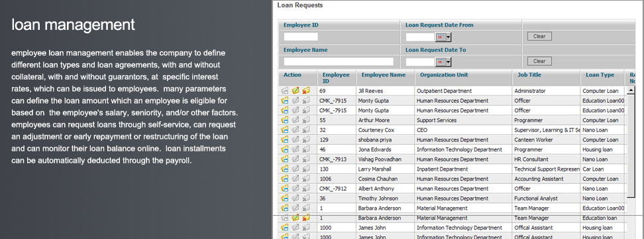The width and height of the screenshot is (644, 239).
Task: View Cosima Chauhan's loan request
Action: click(x=285, y=179)
